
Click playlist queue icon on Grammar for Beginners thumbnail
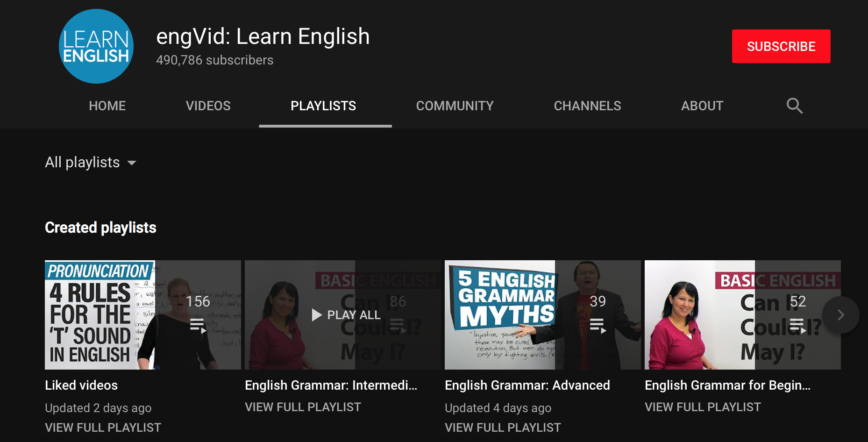(x=798, y=325)
